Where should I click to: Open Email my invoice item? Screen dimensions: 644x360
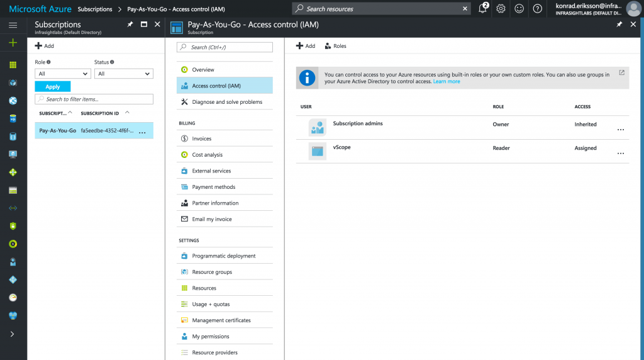225,219
